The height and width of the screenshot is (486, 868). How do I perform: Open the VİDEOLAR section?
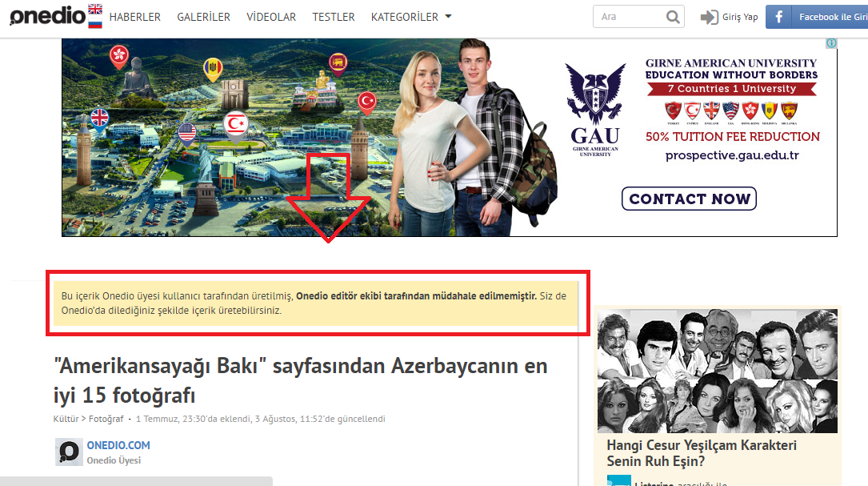271,17
